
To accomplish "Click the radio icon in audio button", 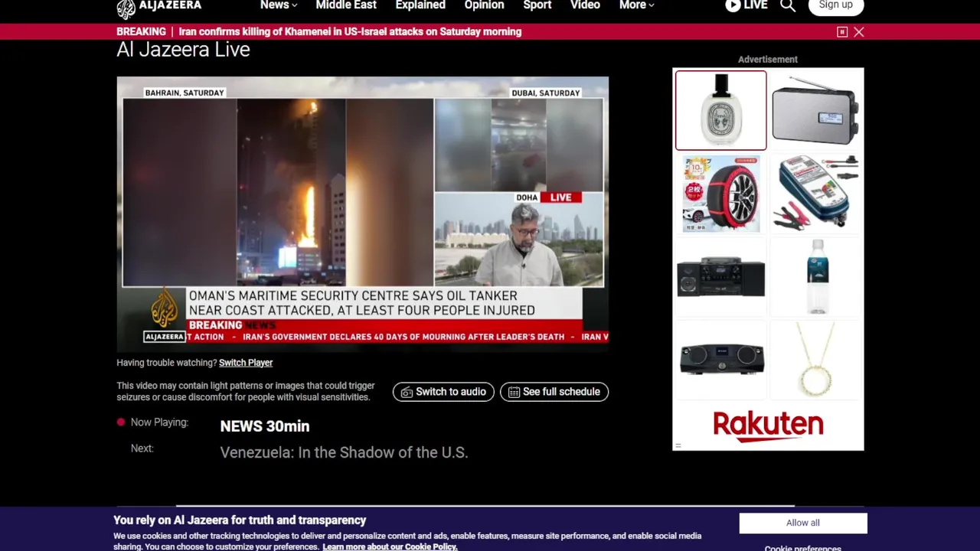I will coord(407,392).
